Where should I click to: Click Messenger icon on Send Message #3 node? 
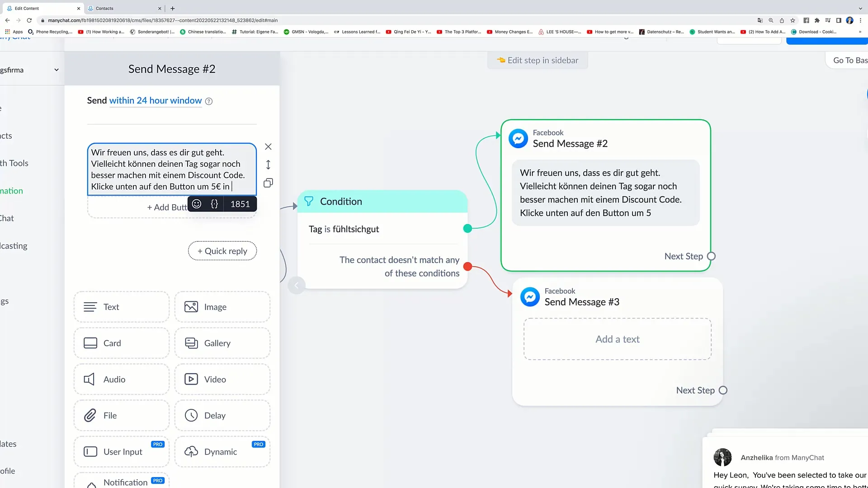coord(530,297)
